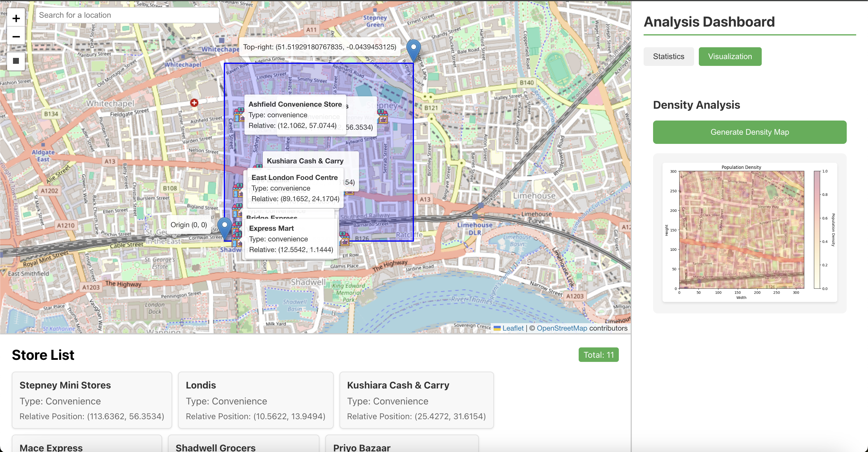Viewport: 868px width, 452px height.
Task: Open the Leaflet attribution link
Action: tap(513, 328)
